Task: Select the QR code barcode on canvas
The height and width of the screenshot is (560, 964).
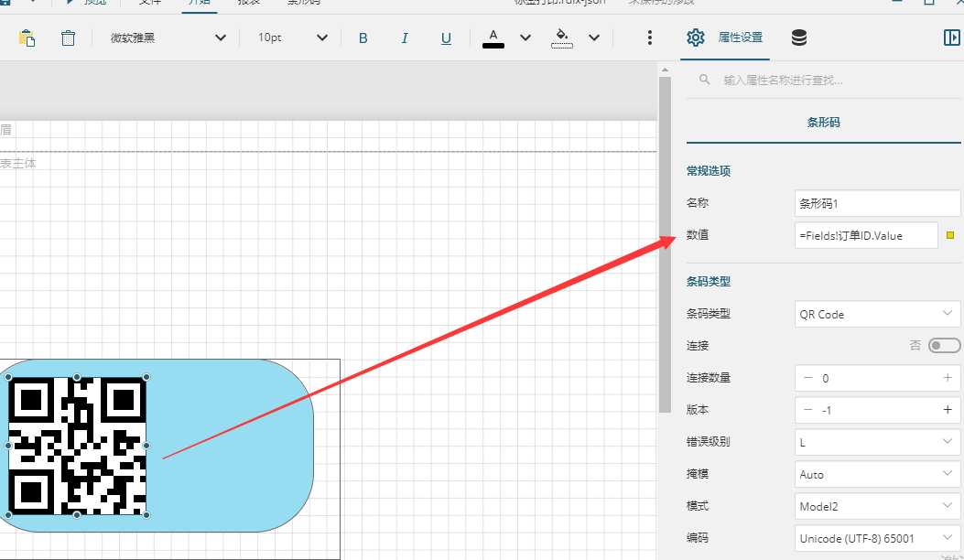Action: (x=78, y=446)
